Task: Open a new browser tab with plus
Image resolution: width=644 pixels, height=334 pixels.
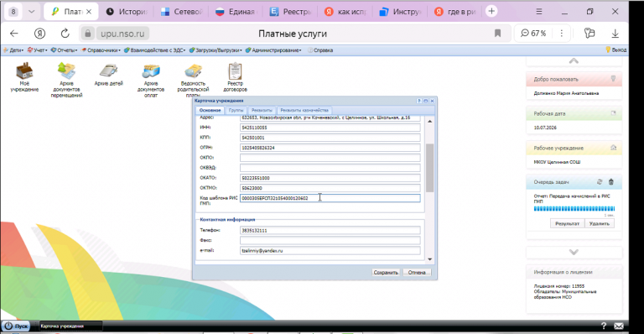Action: pyautogui.click(x=491, y=11)
